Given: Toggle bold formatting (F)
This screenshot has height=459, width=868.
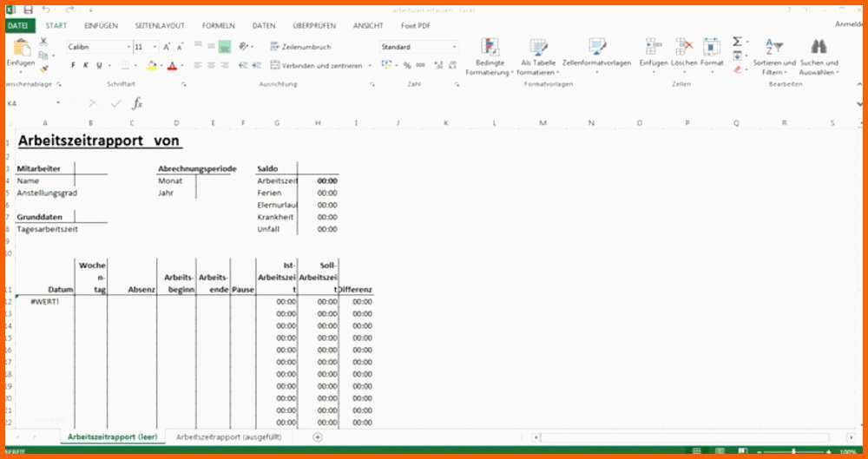Looking at the screenshot, I should tap(73, 65).
